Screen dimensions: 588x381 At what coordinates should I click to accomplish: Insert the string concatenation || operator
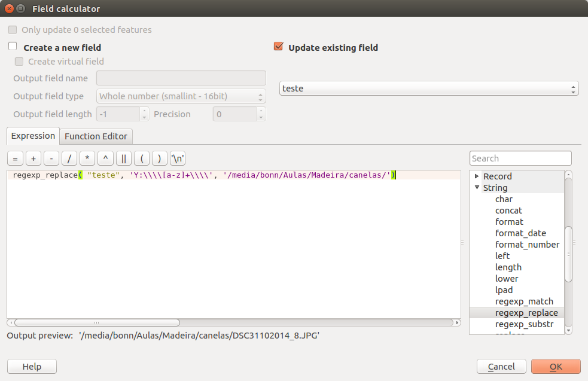coord(124,159)
